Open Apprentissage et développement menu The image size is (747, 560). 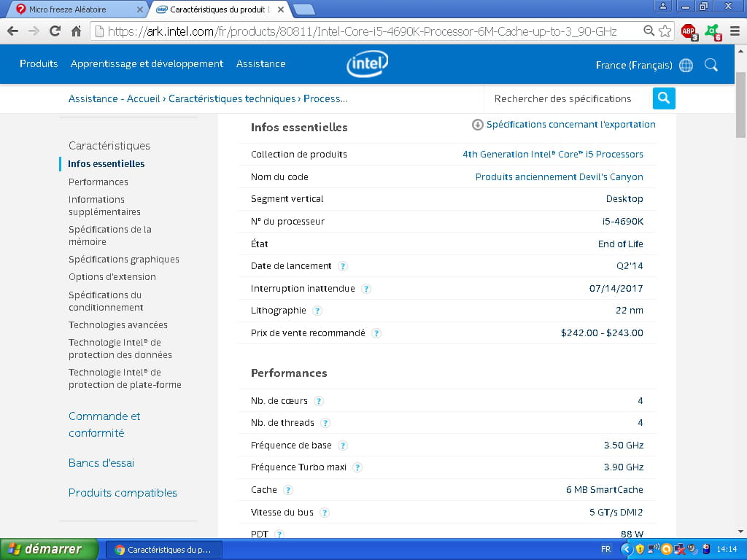(x=147, y=64)
